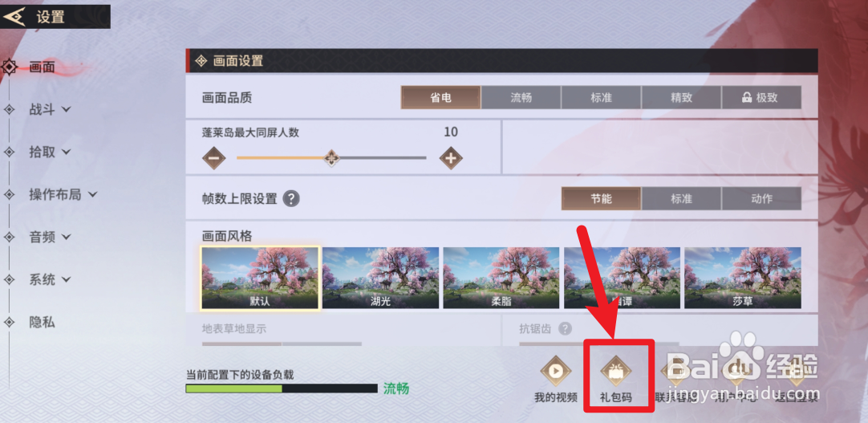Click the plus icon for 同屏人数

[451, 158]
